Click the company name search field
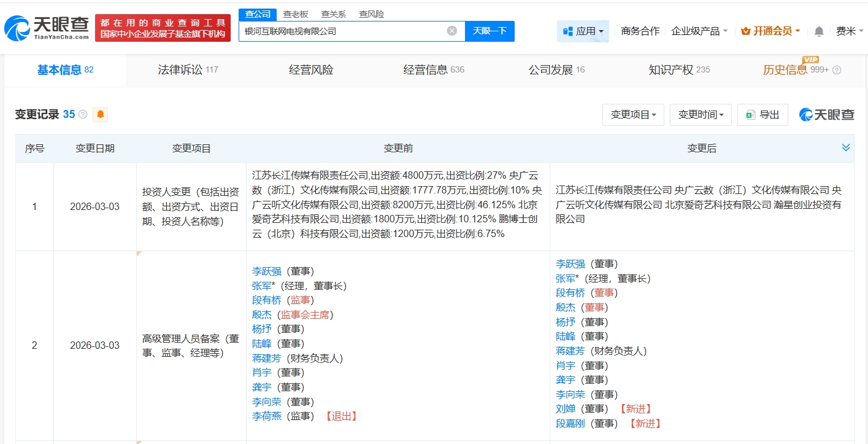Screen dimensions: 868x444 pyautogui.click(x=344, y=31)
